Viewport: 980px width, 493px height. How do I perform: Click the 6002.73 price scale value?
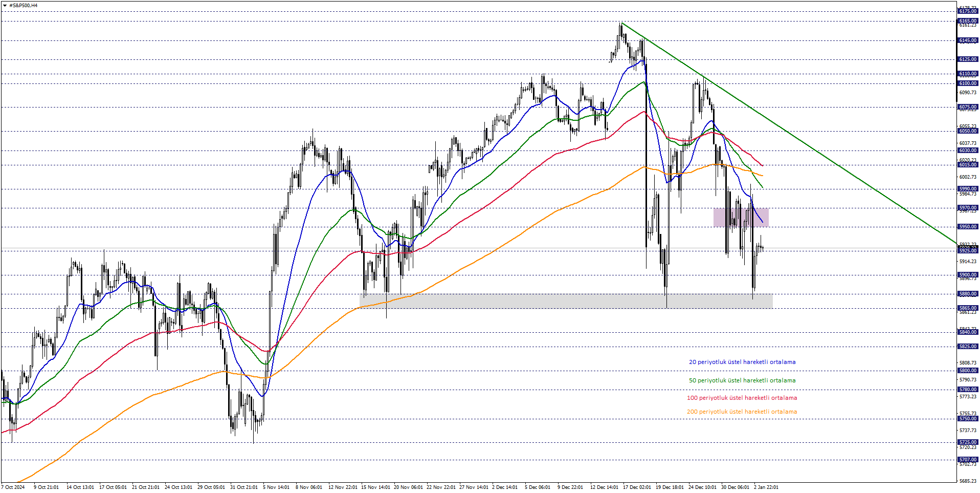pyautogui.click(x=968, y=177)
